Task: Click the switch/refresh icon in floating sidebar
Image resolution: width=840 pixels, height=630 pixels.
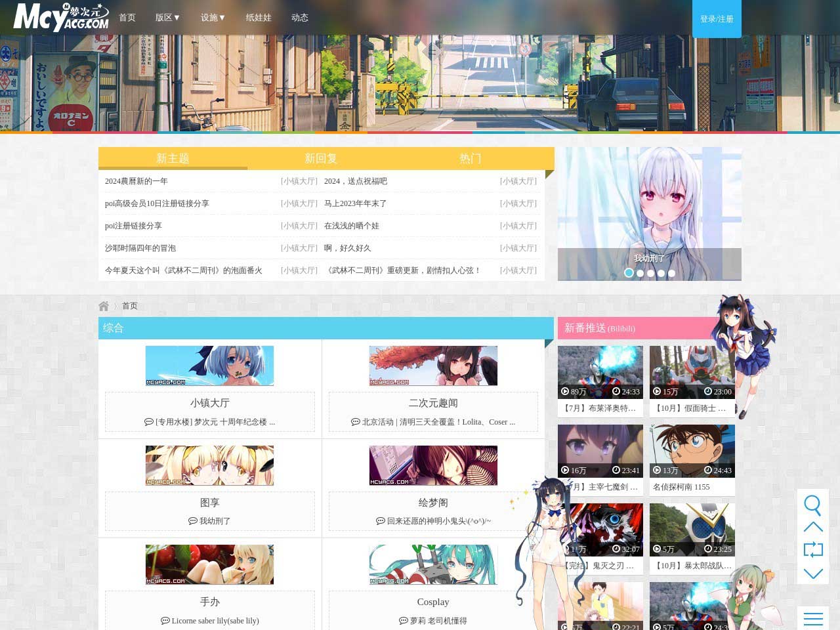Action: point(812,550)
